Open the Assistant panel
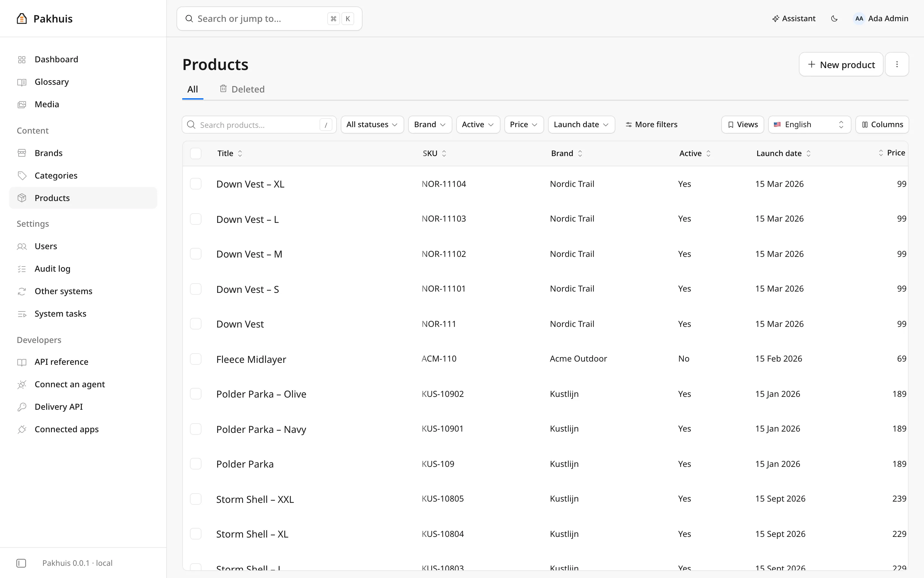The width and height of the screenshot is (924, 578). coord(793,18)
